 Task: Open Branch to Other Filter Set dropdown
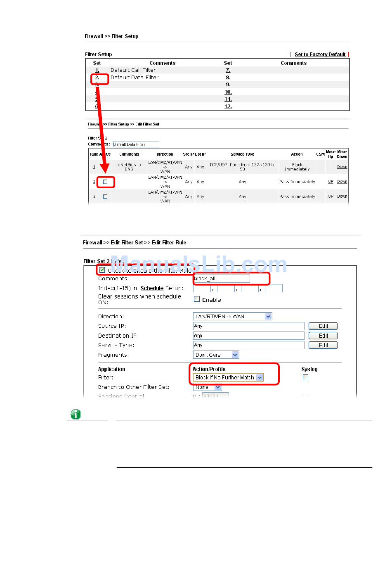click(208, 387)
